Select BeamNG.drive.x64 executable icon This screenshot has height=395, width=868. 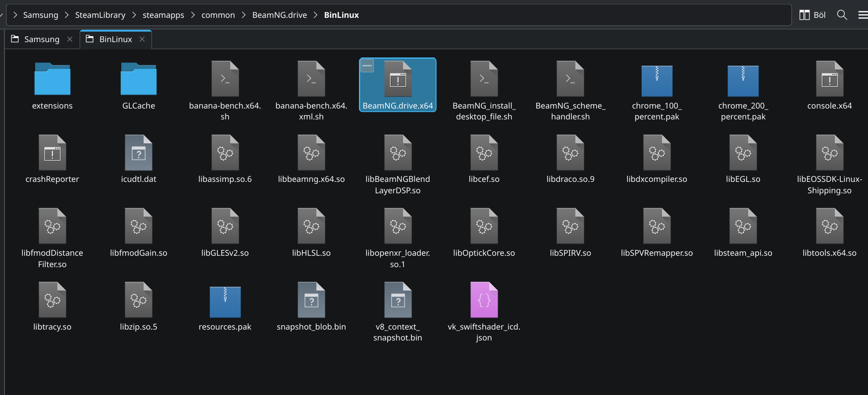pyautogui.click(x=398, y=79)
